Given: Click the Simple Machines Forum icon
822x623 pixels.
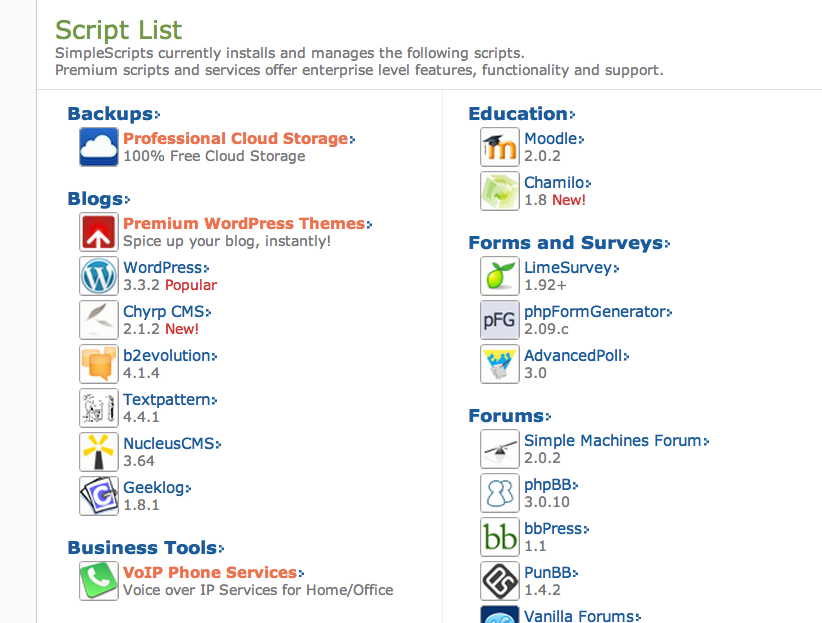Looking at the screenshot, I should 500,449.
